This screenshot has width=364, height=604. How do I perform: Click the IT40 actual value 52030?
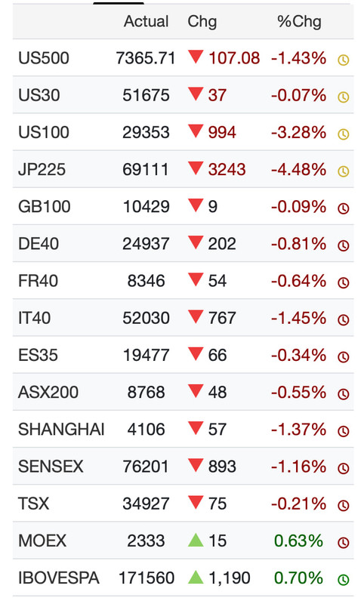click(146, 318)
